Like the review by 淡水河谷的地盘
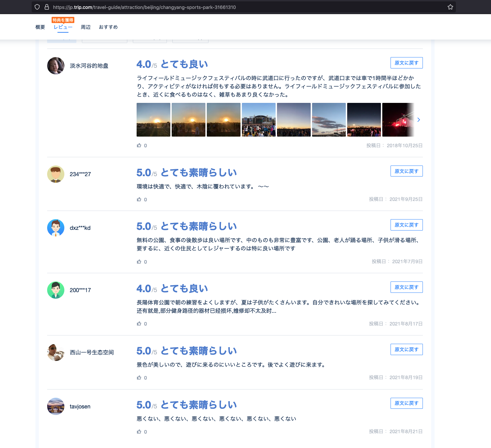The width and height of the screenshot is (491, 448). click(x=139, y=146)
